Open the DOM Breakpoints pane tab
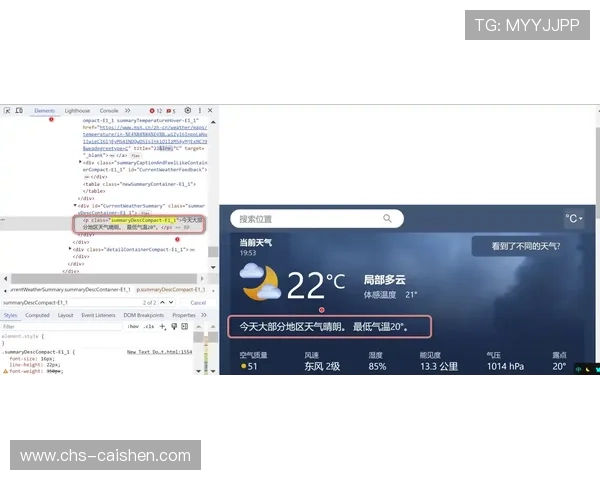 [x=143, y=315]
